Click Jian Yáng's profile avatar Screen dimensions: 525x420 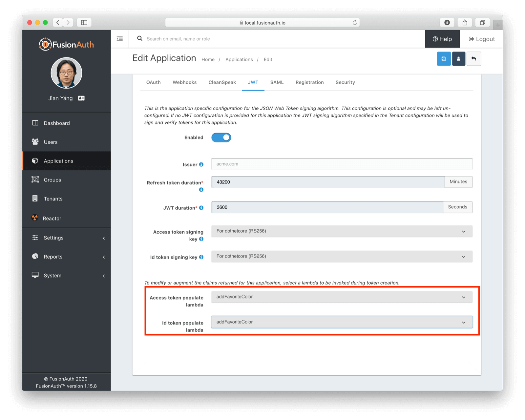click(66, 73)
